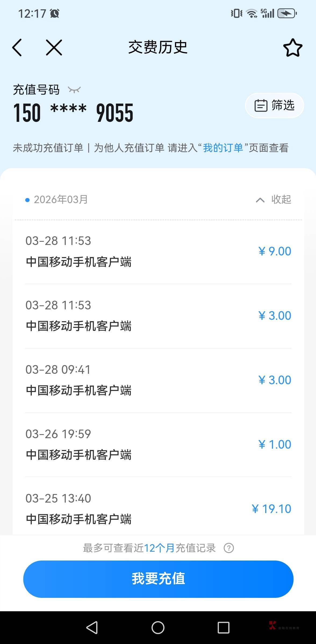Image resolution: width=316 pixels, height=644 pixels.
Task: Open the 03-25 13:40 ¥19.10 record
Action: click(x=158, y=508)
